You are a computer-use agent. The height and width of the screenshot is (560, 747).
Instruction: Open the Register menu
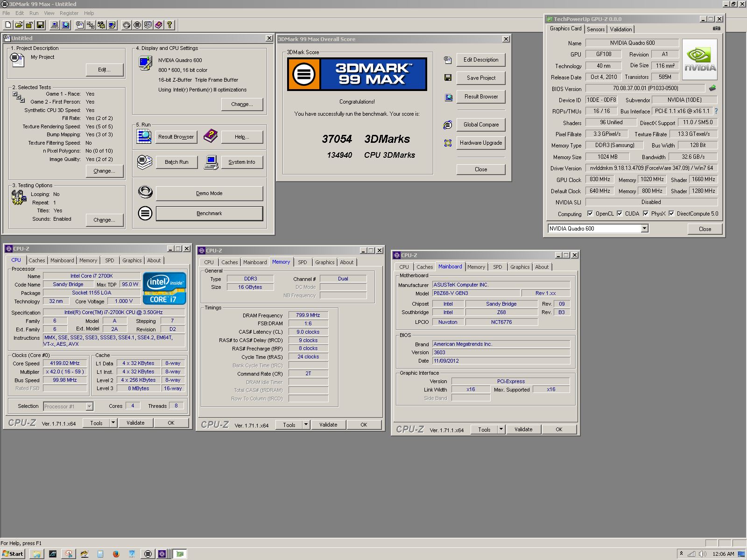[x=69, y=13]
